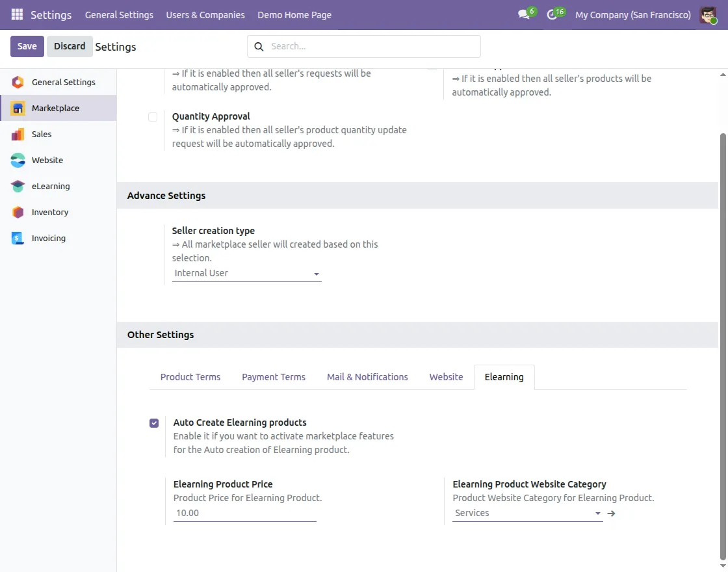Screen dimensions: 728x572
Task: Click the search magnifier icon
Action: coord(259,46)
